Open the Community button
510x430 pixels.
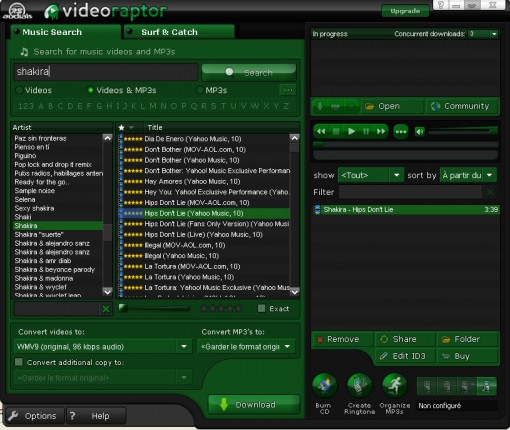coord(463,106)
